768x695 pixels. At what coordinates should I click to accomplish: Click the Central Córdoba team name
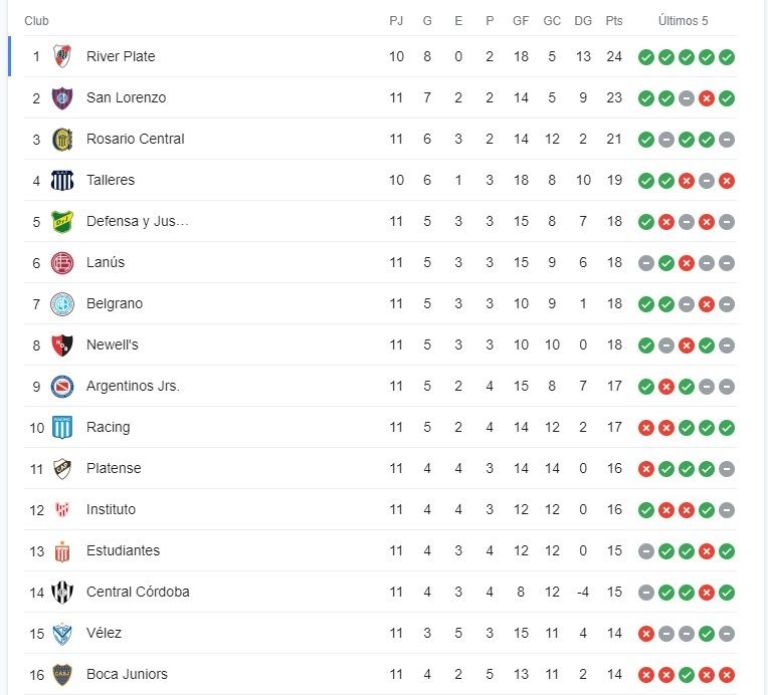tap(138, 592)
